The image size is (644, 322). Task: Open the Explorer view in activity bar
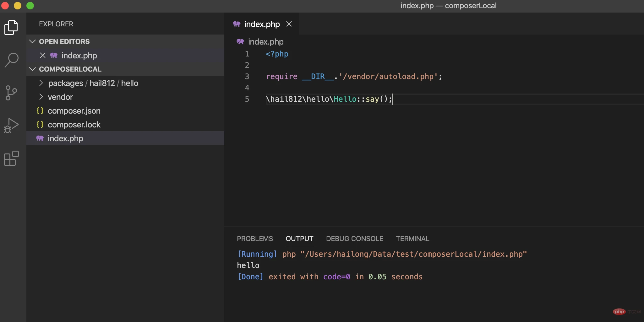click(11, 28)
